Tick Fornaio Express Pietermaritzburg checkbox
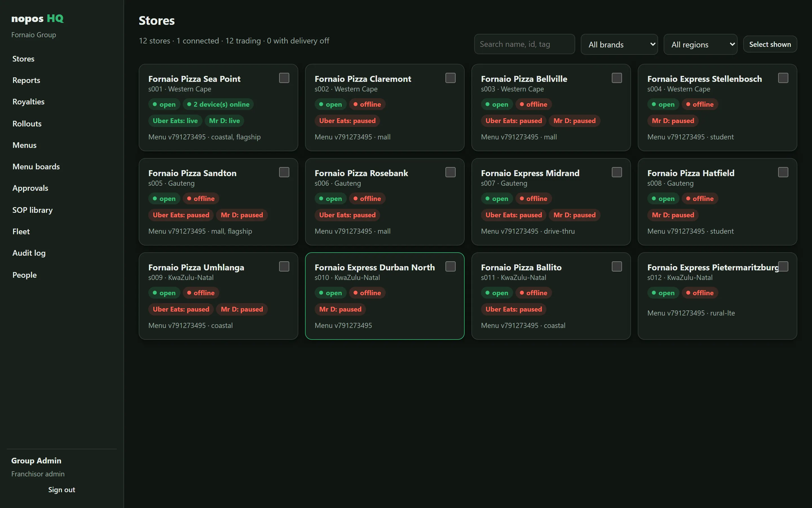This screenshot has width=812, height=508. [x=783, y=266]
